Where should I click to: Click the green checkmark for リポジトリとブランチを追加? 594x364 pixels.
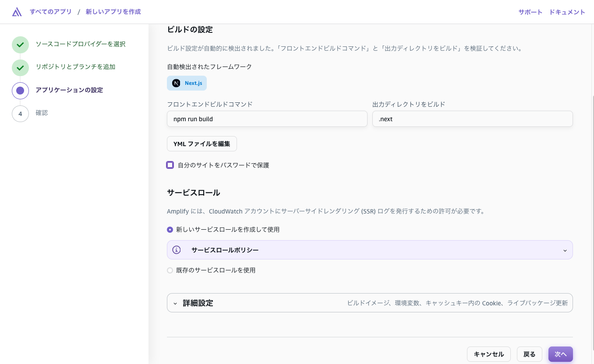(x=20, y=67)
